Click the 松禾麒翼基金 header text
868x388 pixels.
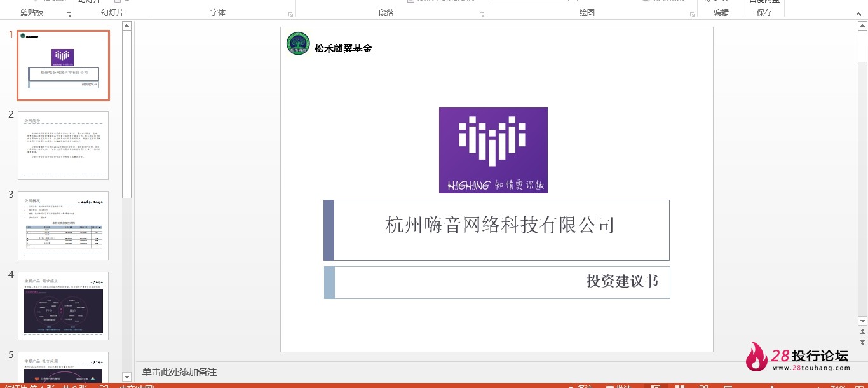(343, 48)
